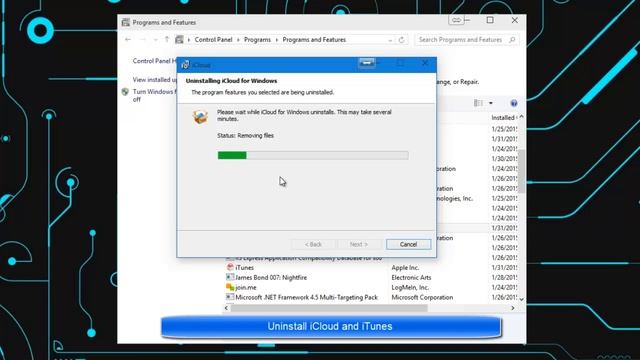Open the view options dropdown arrow
Image resolution: width=640 pixels, height=360 pixels.
click(x=491, y=103)
